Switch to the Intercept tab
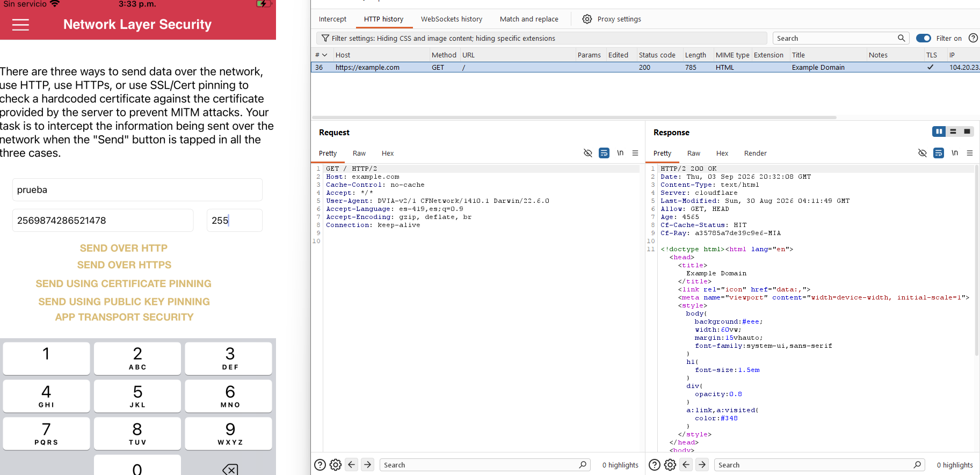The height and width of the screenshot is (475, 980). tap(332, 19)
